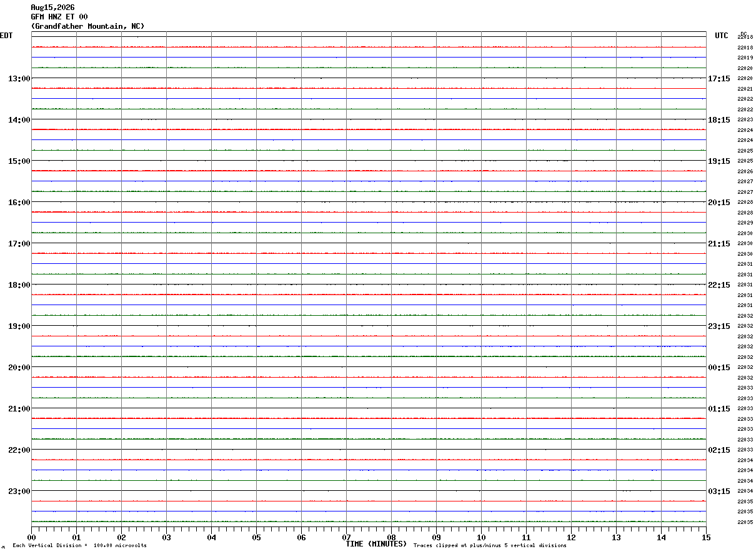Image resolution: width=756 pixels, height=554 pixels.
Task: Click the Each Vertical Division scale note
Action: [79, 546]
